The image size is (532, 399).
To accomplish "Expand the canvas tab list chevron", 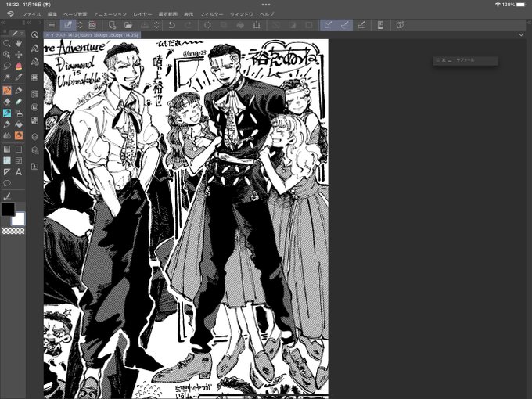I will tap(521, 34).
